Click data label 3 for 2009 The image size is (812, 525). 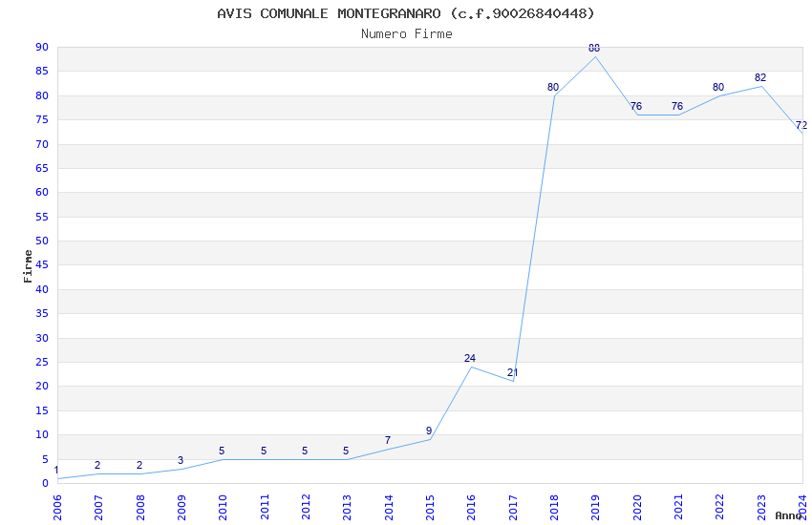click(x=181, y=460)
